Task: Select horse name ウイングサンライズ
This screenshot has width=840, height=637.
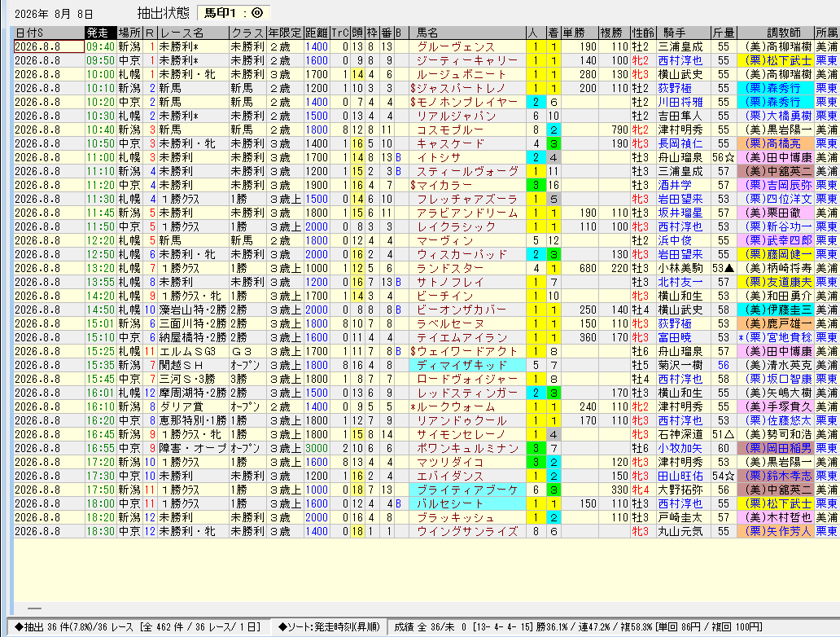Action: point(467,531)
